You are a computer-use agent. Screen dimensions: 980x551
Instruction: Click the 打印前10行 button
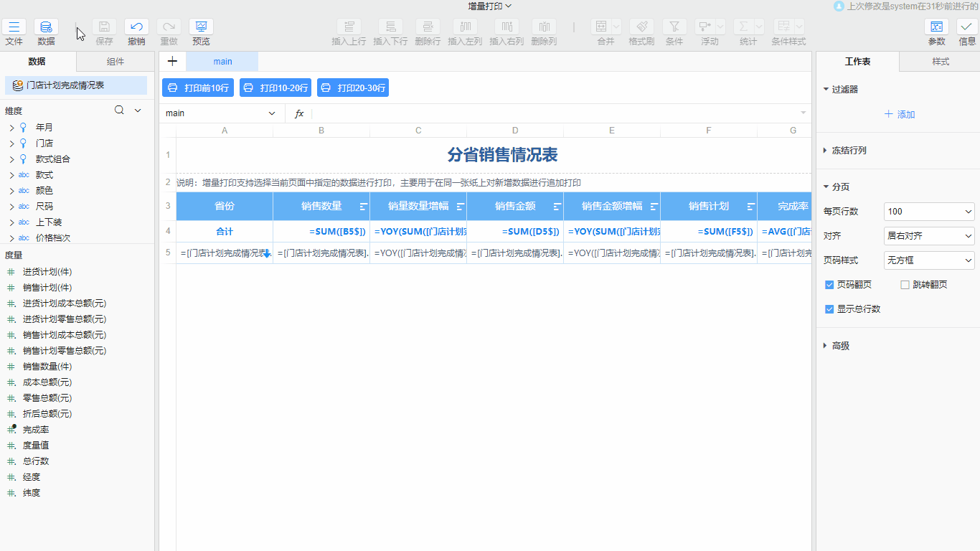click(x=198, y=88)
